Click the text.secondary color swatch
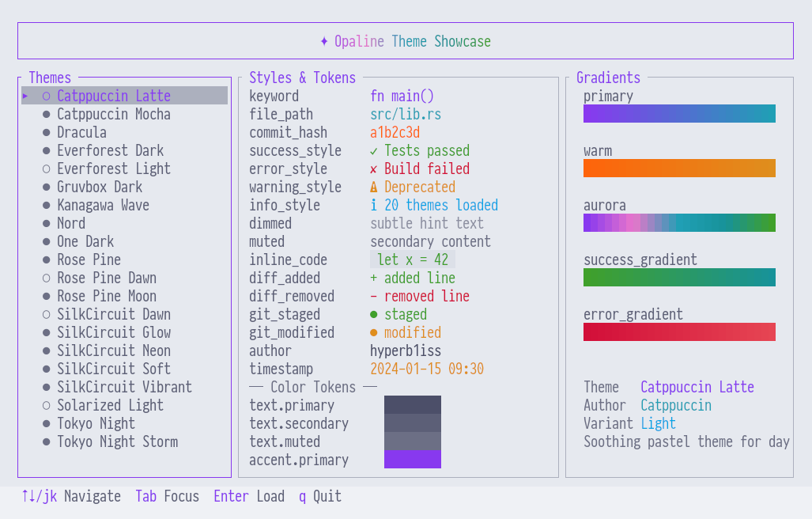812x519 pixels. (x=413, y=422)
